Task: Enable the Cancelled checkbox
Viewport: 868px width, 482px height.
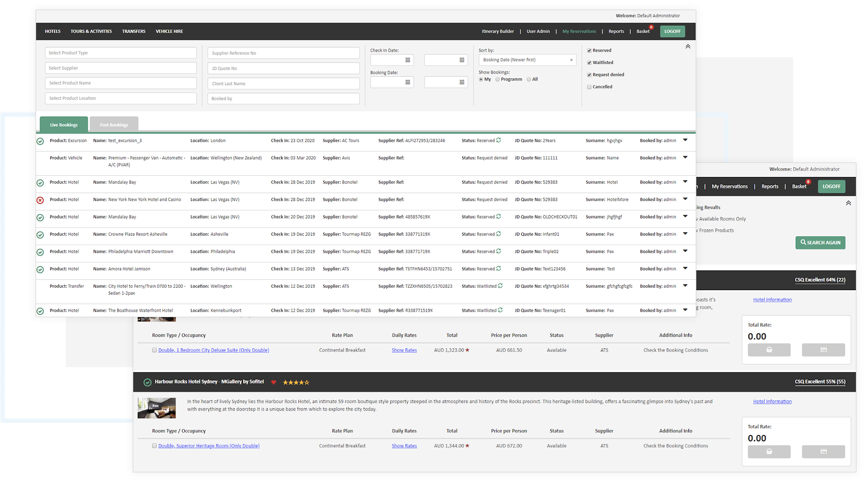Action: [x=589, y=87]
